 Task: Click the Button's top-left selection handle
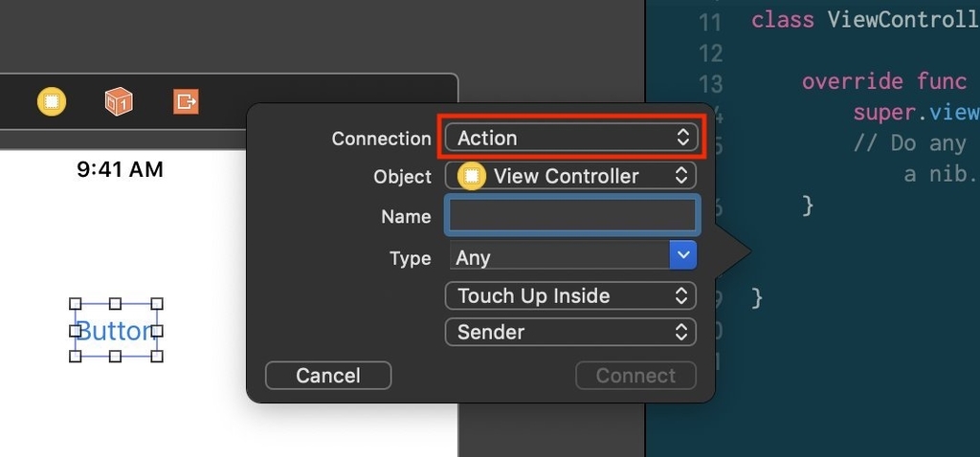(75, 304)
